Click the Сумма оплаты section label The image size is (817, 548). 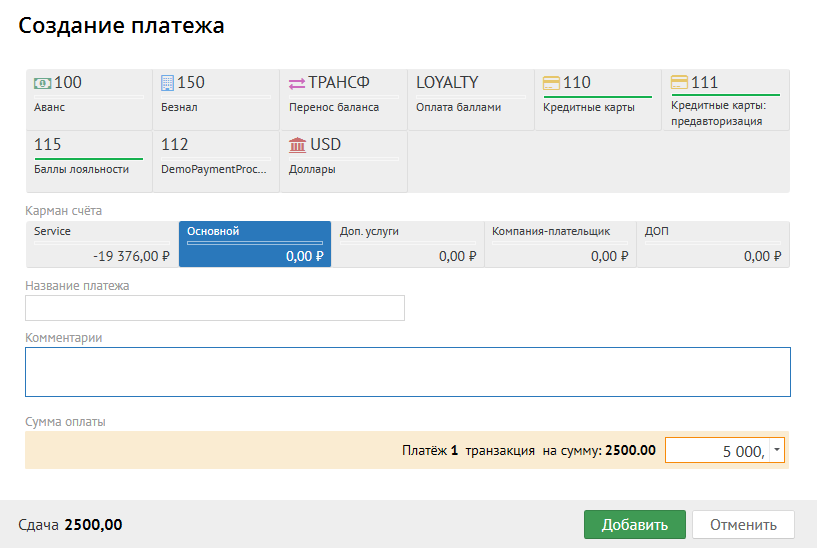tap(65, 422)
